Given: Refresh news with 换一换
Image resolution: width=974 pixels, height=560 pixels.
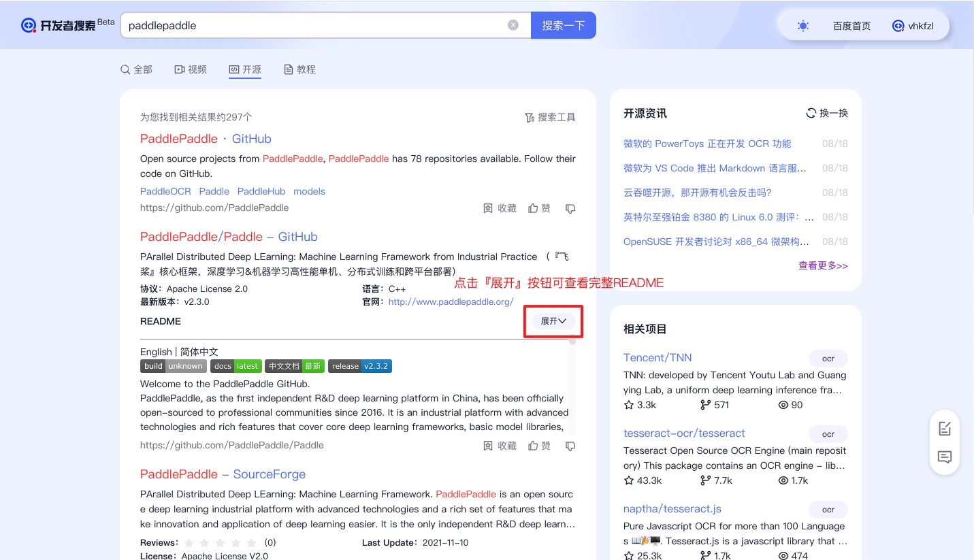Looking at the screenshot, I should (x=827, y=113).
